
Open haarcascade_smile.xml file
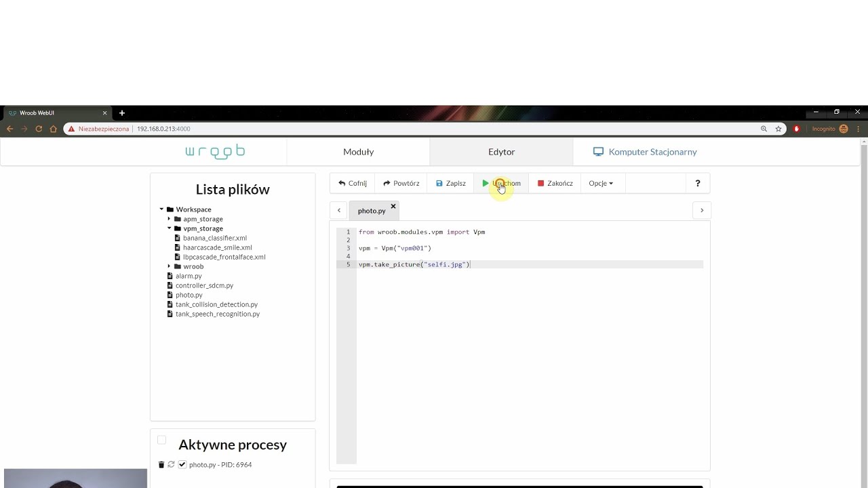pos(217,247)
